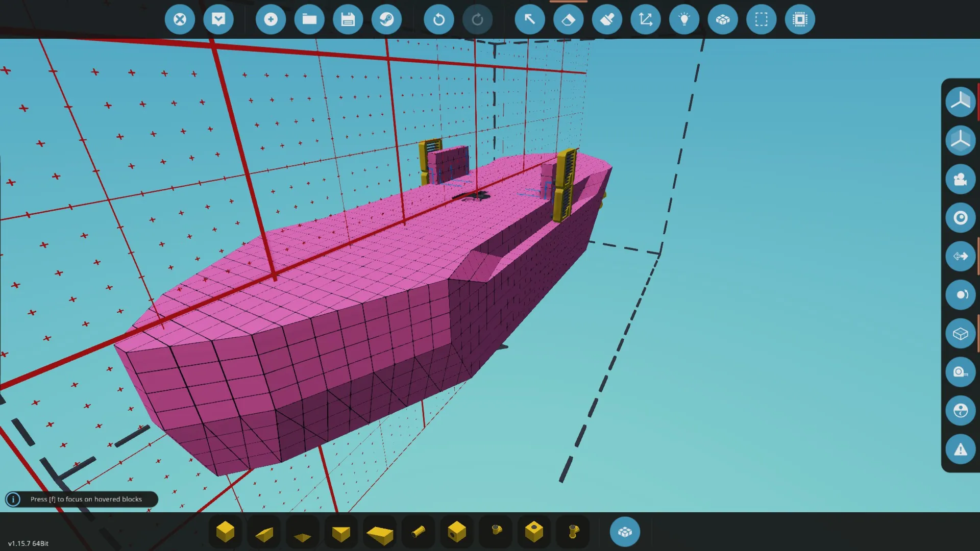The height and width of the screenshot is (551, 980).
Task: Select the eraser delete tool
Action: pos(568,19)
